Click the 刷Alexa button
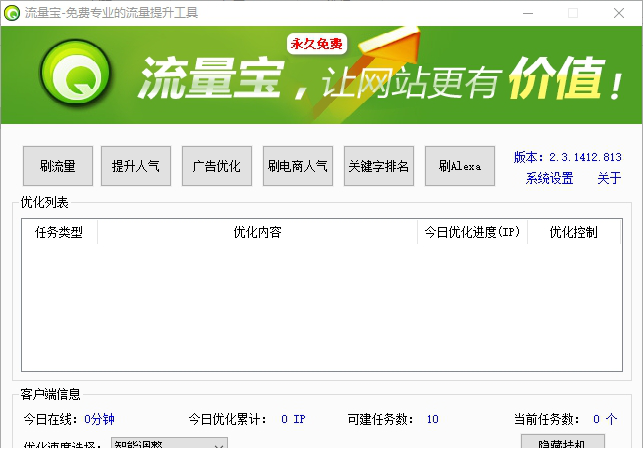 [460, 166]
